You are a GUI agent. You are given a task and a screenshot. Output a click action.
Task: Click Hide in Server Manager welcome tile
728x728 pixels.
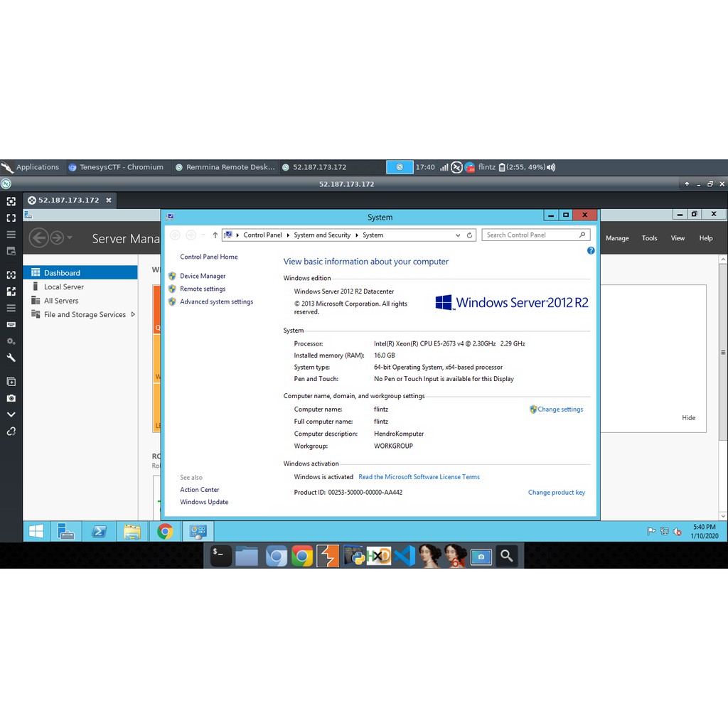coord(688,418)
